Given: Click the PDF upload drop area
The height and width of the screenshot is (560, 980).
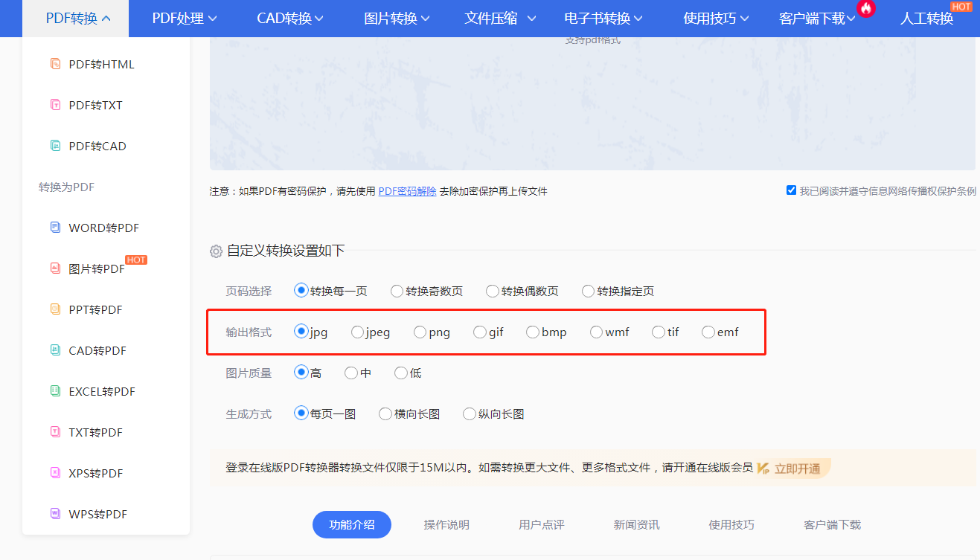Looking at the screenshot, I should pos(592,103).
